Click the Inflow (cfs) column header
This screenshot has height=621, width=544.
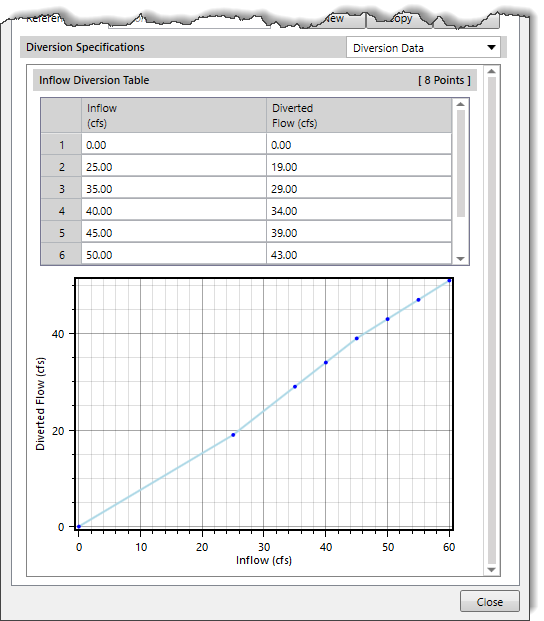[174, 115]
